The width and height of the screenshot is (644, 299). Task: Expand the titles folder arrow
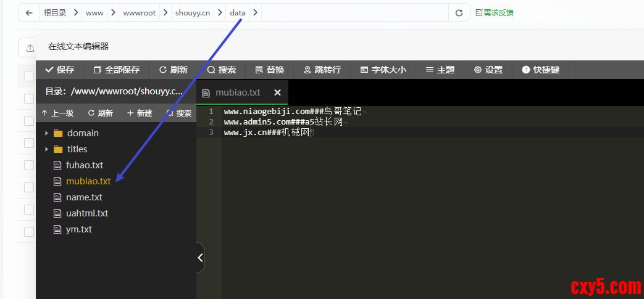(46, 149)
